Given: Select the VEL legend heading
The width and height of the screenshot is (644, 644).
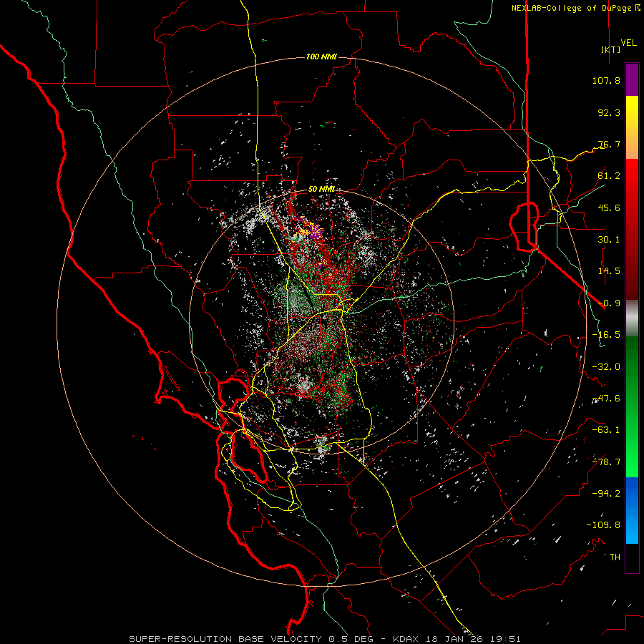Looking at the screenshot, I should point(628,43).
